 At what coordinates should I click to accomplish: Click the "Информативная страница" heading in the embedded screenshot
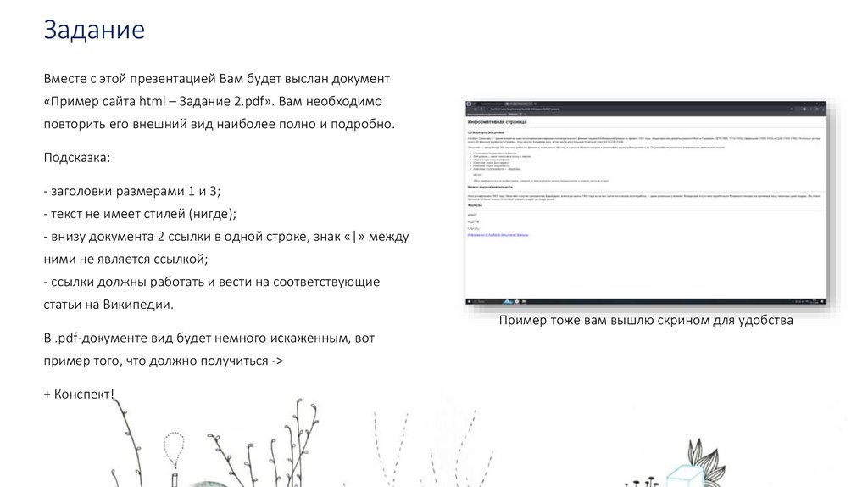coord(497,122)
